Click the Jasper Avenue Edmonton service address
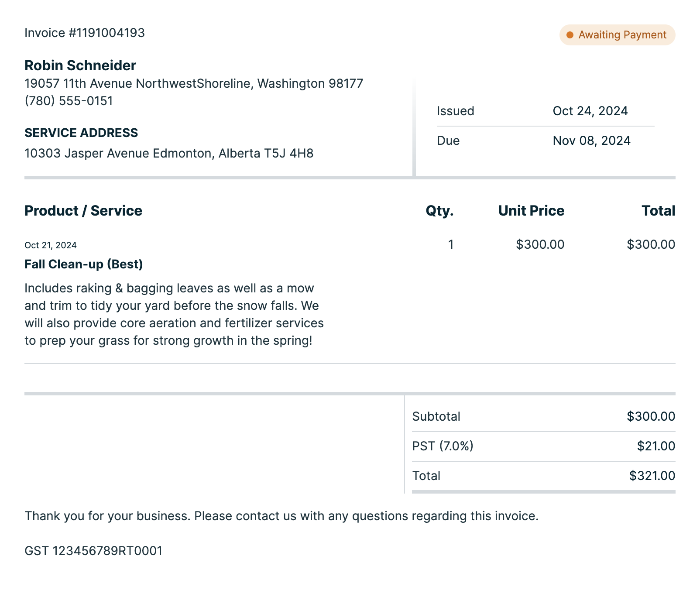 click(x=169, y=153)
